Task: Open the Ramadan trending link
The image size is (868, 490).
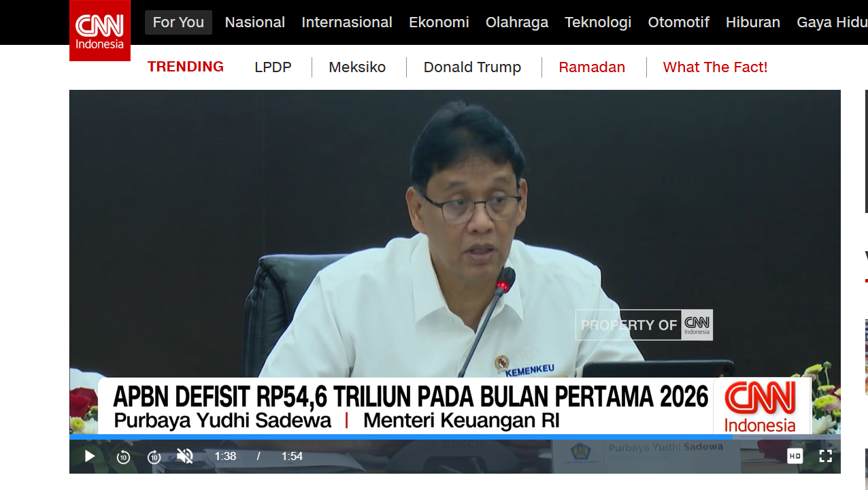Action: [x=592, y=67]
